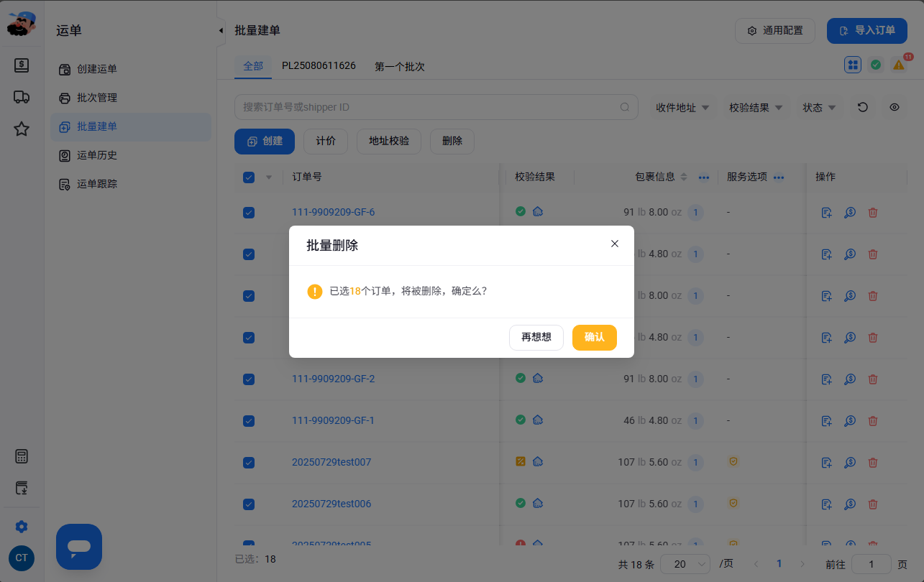Click the red trash icon for 111-9909209-GF-6
The image size is (924, 582).
(873, 212)
